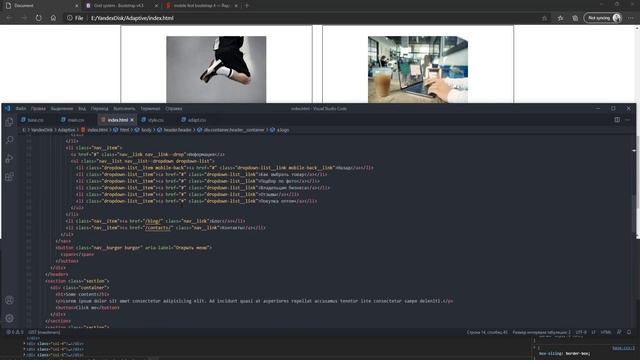Image resolution: width=640 pixels, height=360 pixels.
Task: Open the Вид menu in VS Code
Action: [82, 109]
